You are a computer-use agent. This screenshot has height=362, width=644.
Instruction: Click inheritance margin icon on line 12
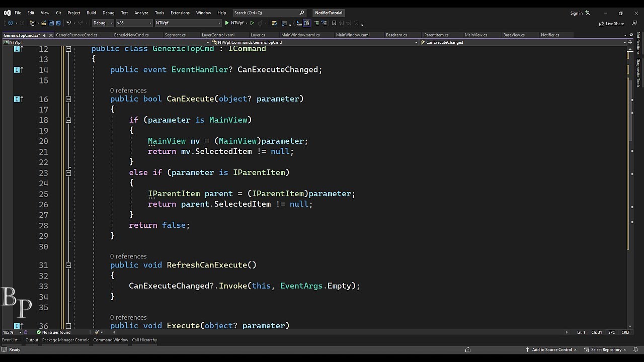click(x=19, y=49)
